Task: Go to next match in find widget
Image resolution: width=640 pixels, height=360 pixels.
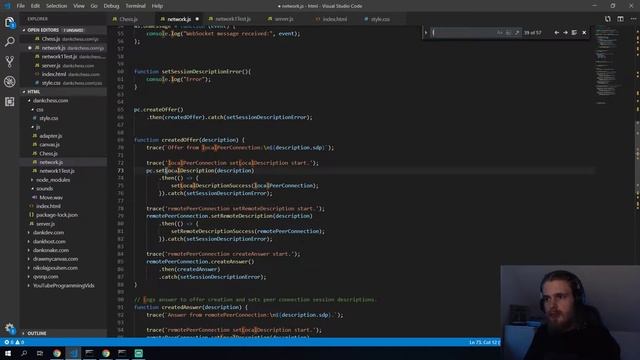Action: (x=565, y=32)
